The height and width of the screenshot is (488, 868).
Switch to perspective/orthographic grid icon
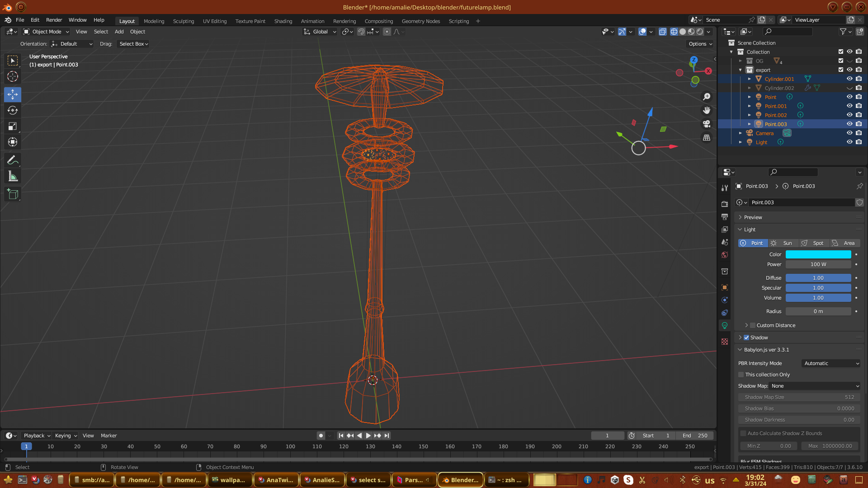point(707,138)
